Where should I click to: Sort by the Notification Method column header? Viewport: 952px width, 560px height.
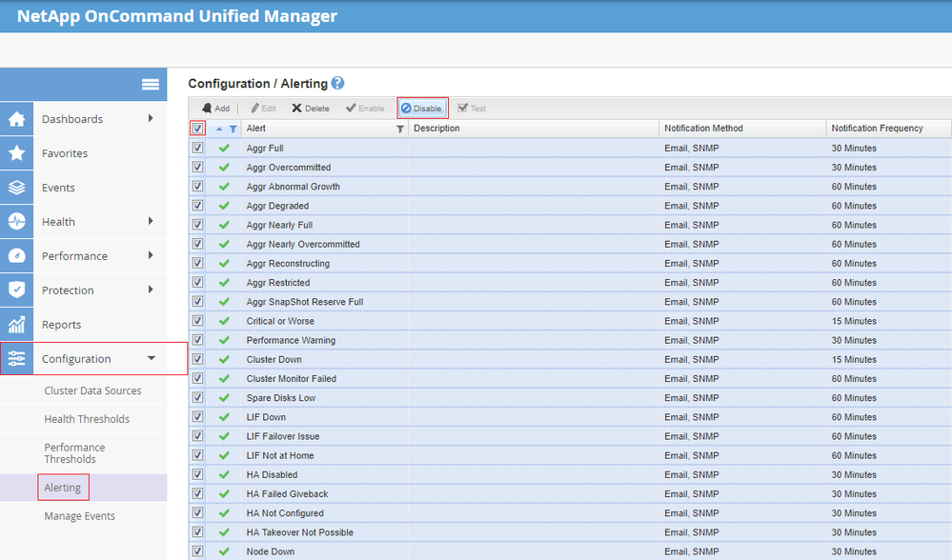(x=703, y=128)
